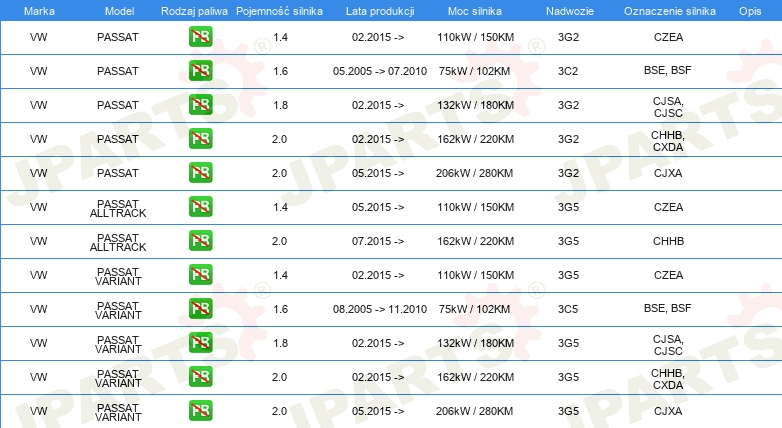The image size is (782, 428).
Task: Click 'CJXA' in the Passat 3G2 row
Action: [x=668, y=173]
